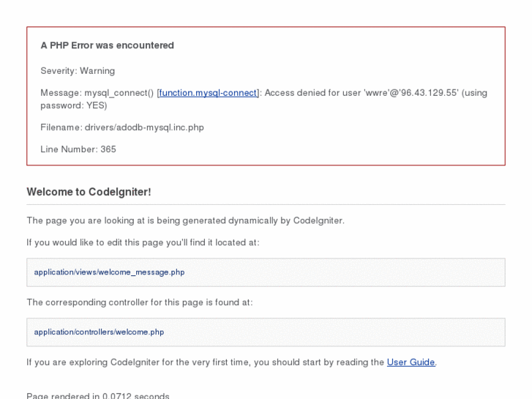Select the application/controllers/welcome.php path text

99,332
